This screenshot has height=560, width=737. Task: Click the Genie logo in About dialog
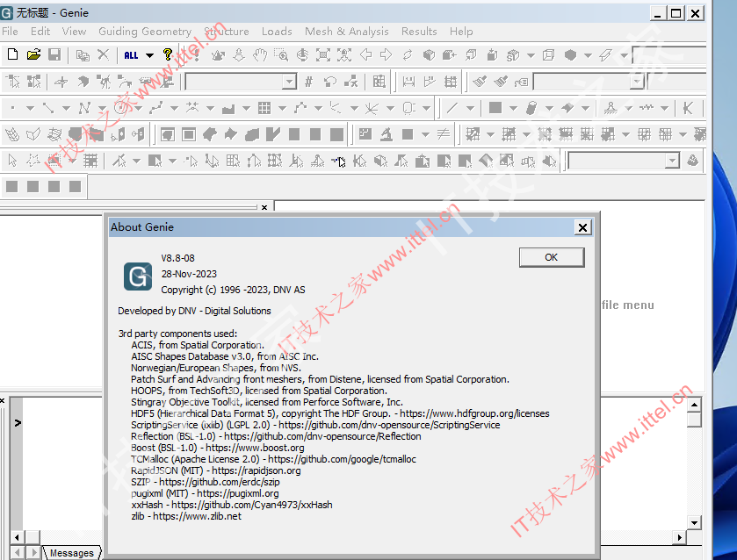pos(138,276)
